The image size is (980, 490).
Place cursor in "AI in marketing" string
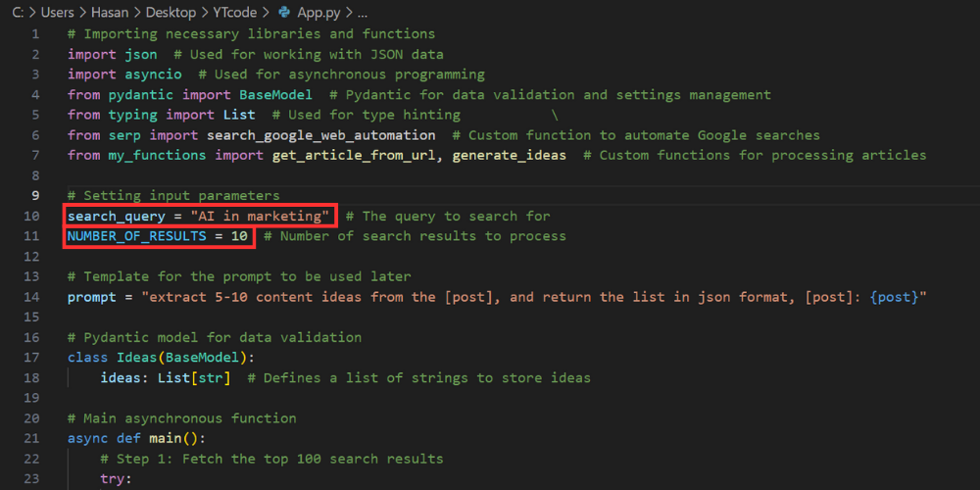click(x=260, y=217)
